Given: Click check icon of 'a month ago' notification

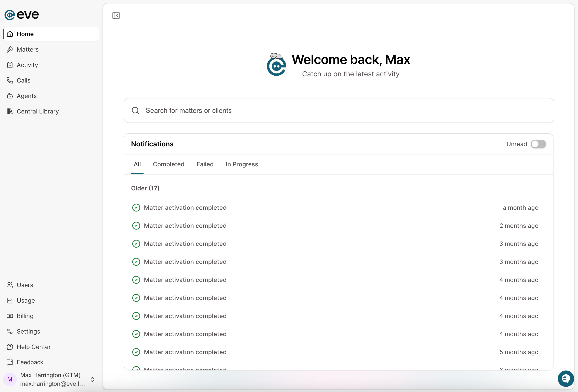Looking at the screenshot, I should pyautogui.click(x=136, y=207).
